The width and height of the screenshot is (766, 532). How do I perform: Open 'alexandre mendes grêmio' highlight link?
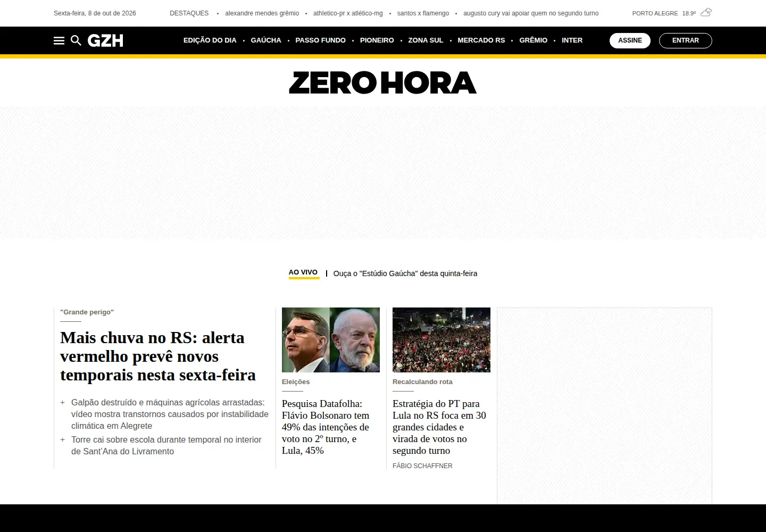click(x=262, y=13)
